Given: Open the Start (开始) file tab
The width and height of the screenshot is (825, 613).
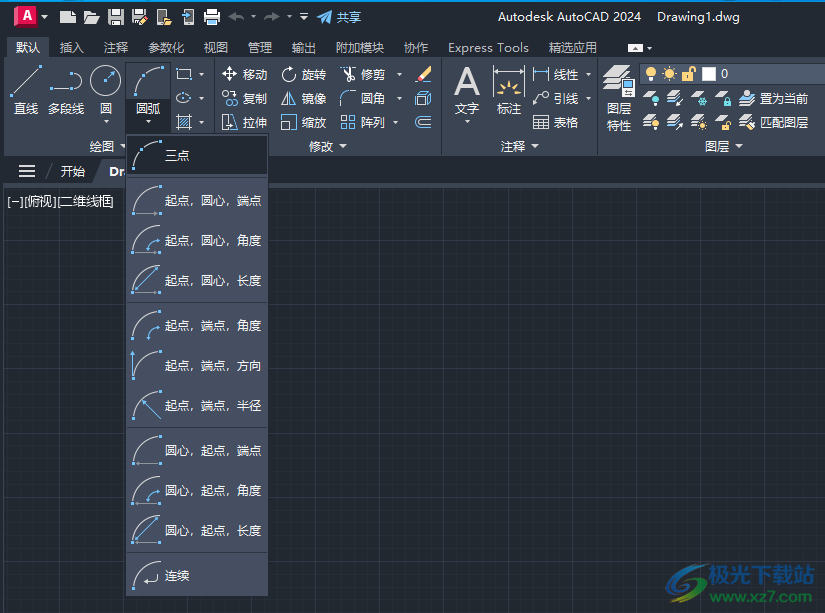Looking at the screenshot, I should (72, 171).
